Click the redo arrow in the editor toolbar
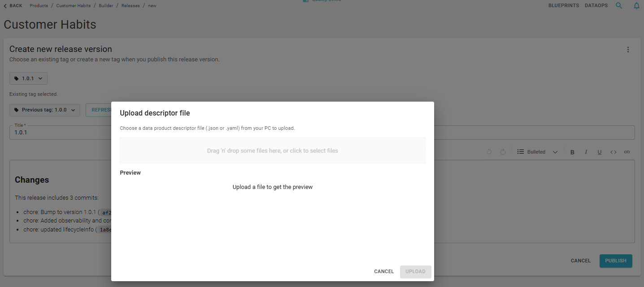Image resolution: width=644 pixels, height=287 pixels. (503, 152)
